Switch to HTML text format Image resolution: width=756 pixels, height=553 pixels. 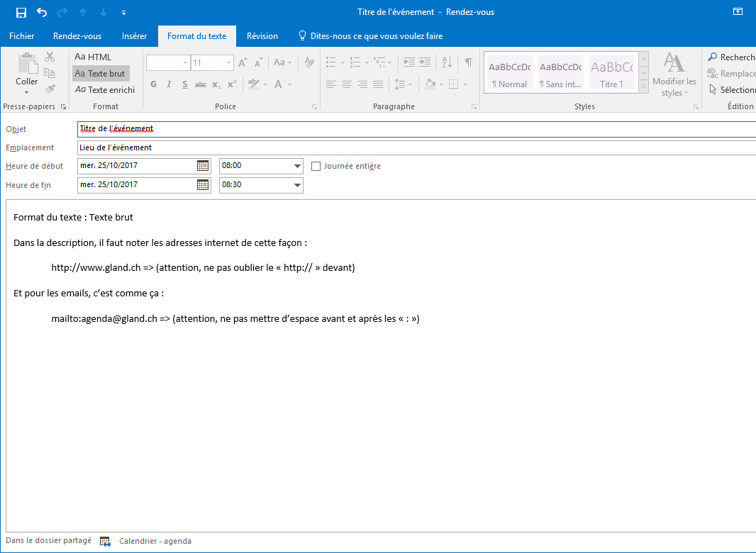94,57
